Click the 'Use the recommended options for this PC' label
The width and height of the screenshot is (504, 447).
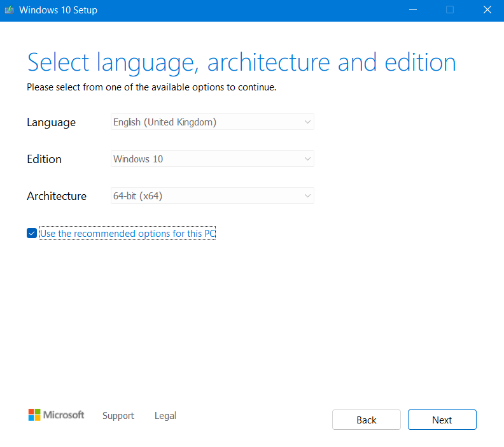[128, 234]
